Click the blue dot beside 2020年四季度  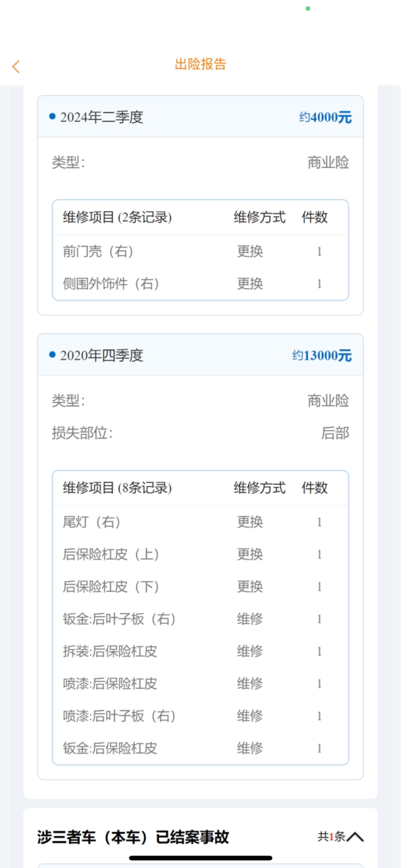(x=52, y=354)
